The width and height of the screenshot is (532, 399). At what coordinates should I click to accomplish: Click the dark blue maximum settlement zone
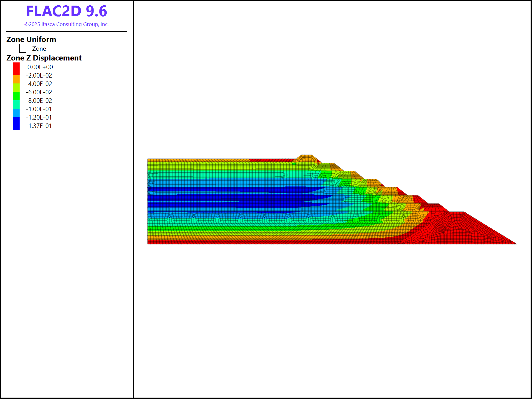[x=224, y=198]
